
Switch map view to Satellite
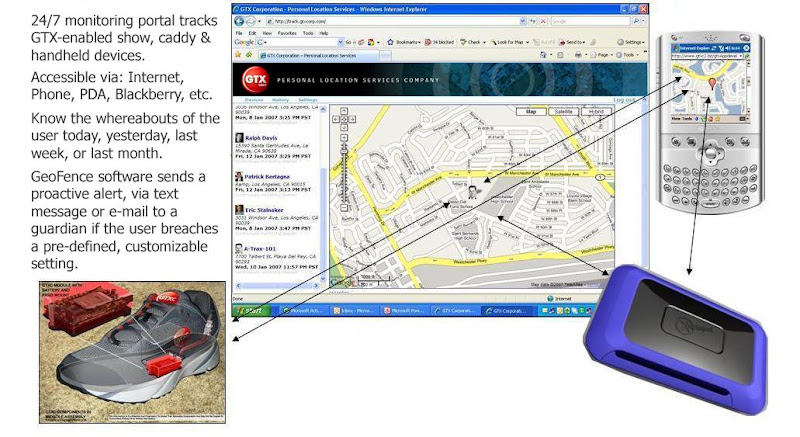563,111
